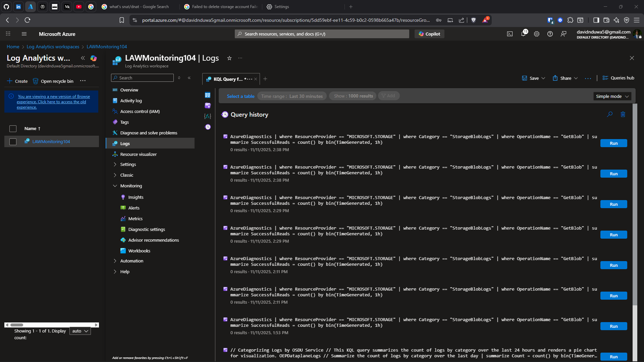This screenshot has width=644, height=362.
Task: Open Activity log menu item
Action: click(x=131, y=101)
